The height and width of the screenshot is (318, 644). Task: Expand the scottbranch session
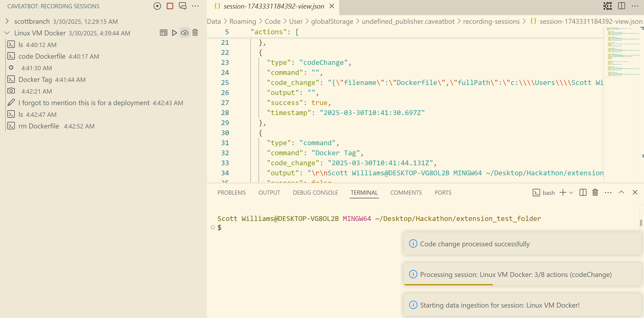click(7, 21)
